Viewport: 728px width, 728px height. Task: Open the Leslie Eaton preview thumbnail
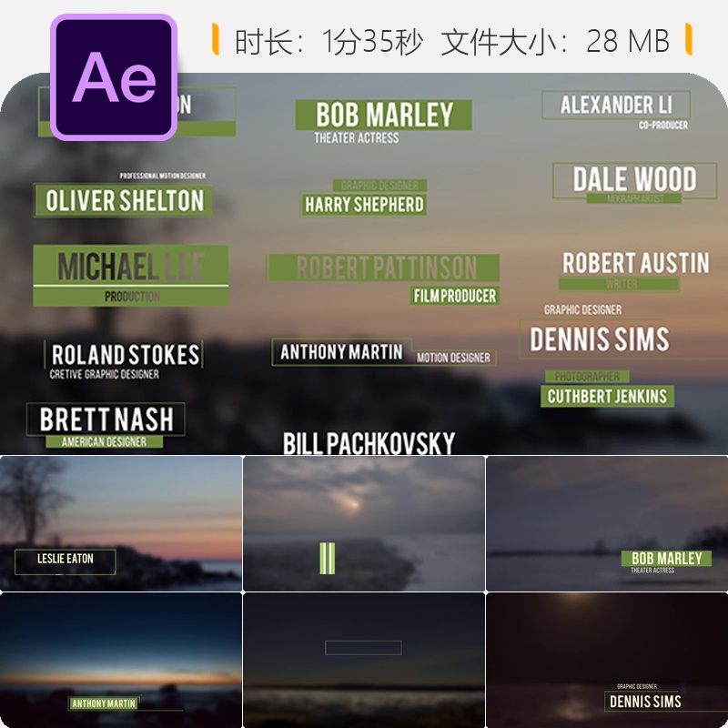pos(121,523)
